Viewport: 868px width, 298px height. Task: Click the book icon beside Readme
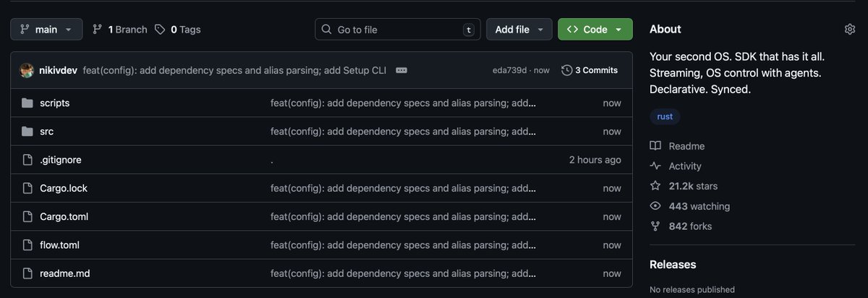pyautogui.click(x=655, y=146)
